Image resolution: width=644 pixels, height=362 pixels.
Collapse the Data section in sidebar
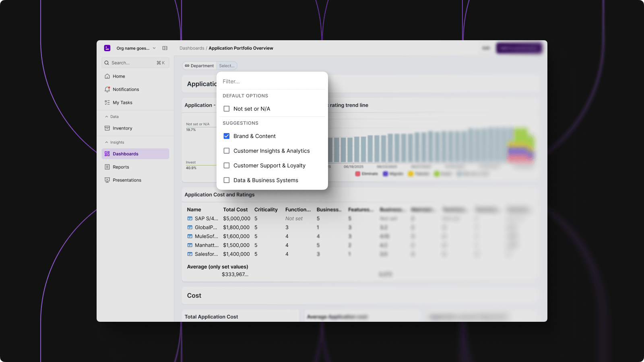107,117
